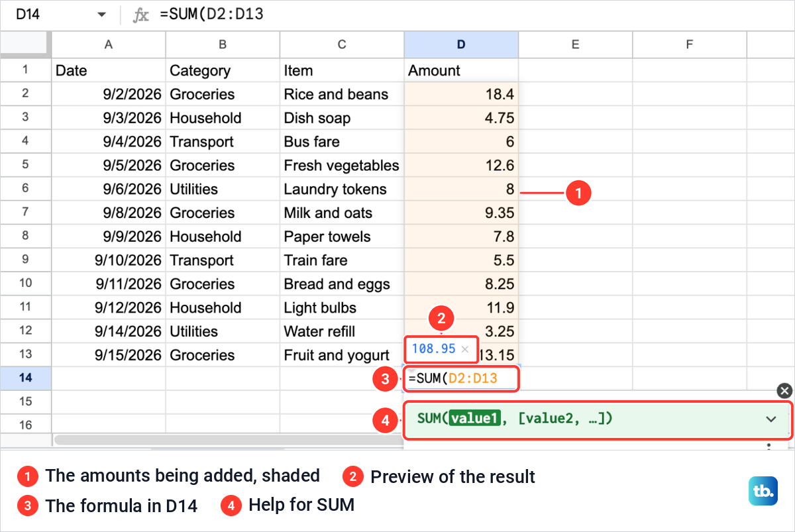This screenshot has height=532, width=795.
Task: Select the amount cell 8.25
Action: click(x=461, y=284)
